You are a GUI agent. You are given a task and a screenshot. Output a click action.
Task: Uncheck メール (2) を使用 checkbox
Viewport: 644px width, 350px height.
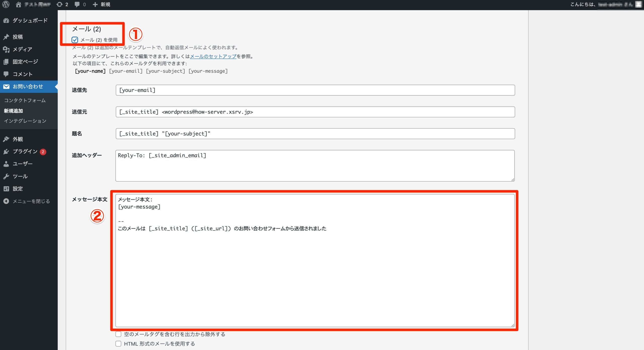75,40
